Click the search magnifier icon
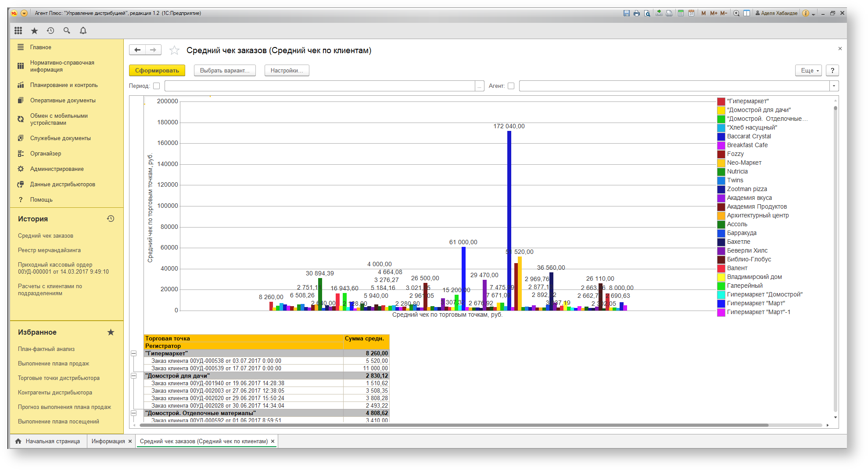The width and height of the screenshot is (868, 470). click(67, 30)
